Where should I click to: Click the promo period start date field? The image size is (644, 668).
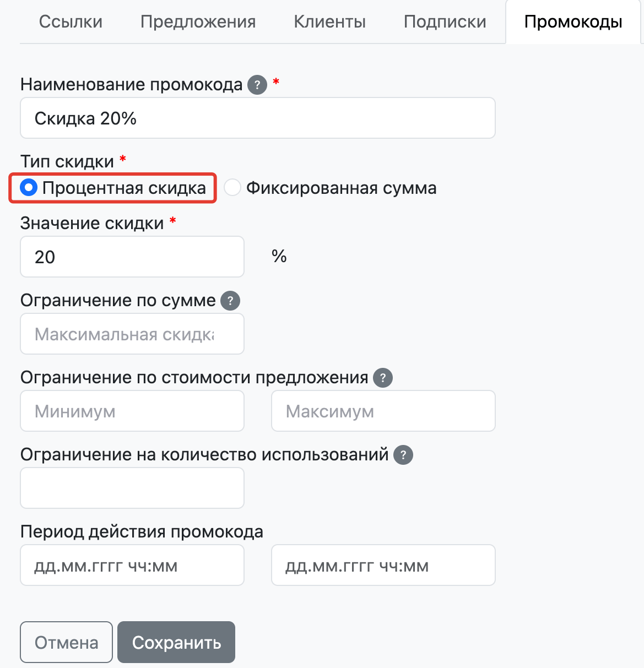(132, 566)
